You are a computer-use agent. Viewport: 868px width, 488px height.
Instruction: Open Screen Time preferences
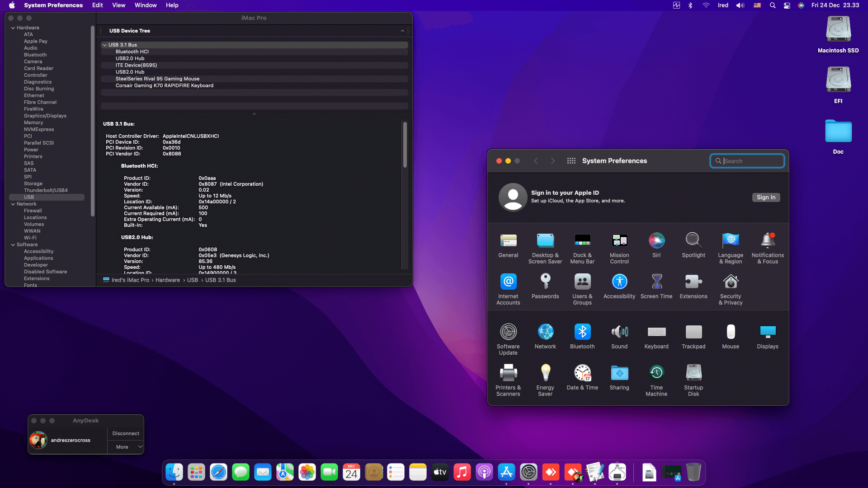656,286
